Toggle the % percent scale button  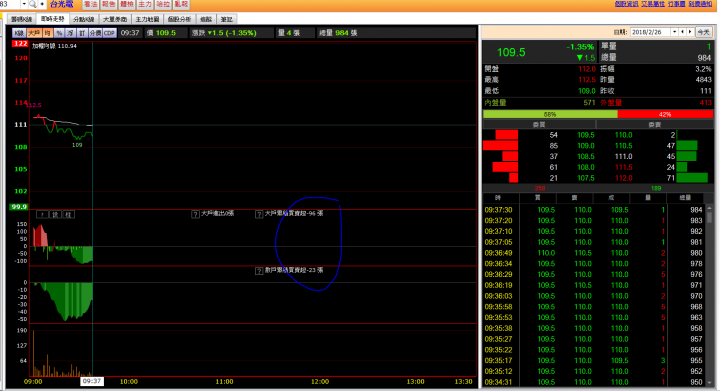(59, 33)
